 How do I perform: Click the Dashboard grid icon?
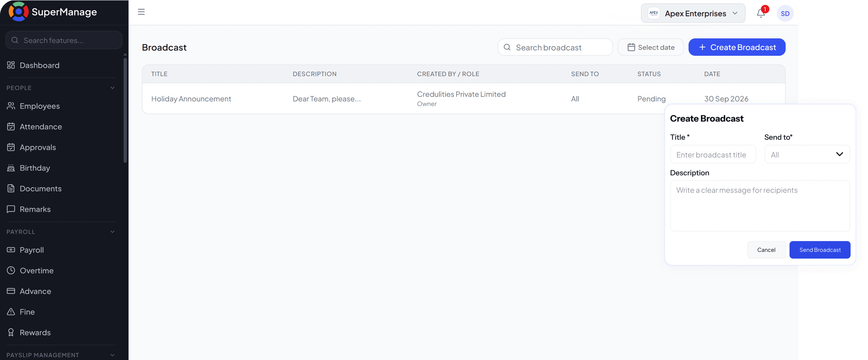11,65
